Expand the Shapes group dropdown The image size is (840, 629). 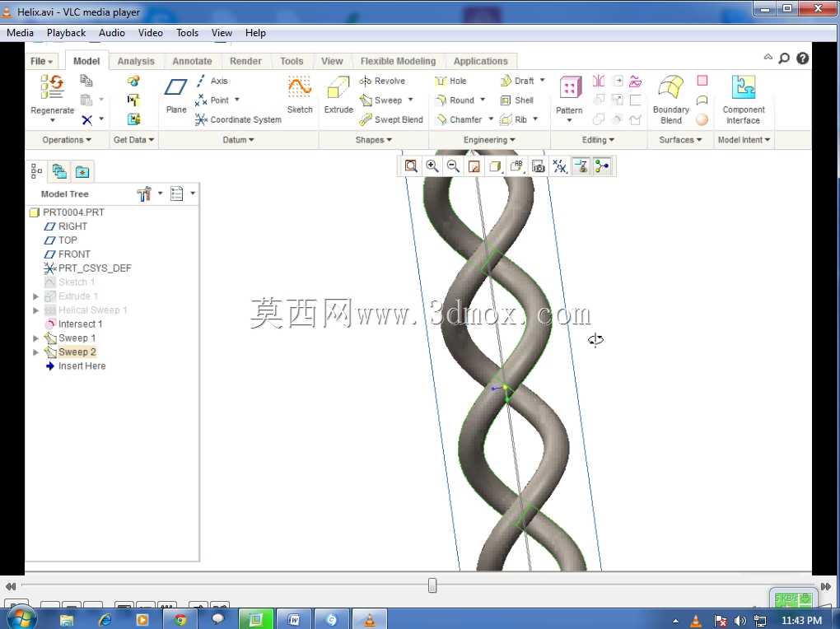374,140
